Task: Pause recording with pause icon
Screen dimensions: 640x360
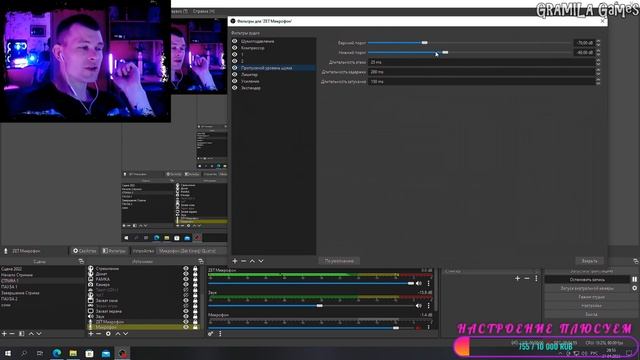Action: pos(634,280)
